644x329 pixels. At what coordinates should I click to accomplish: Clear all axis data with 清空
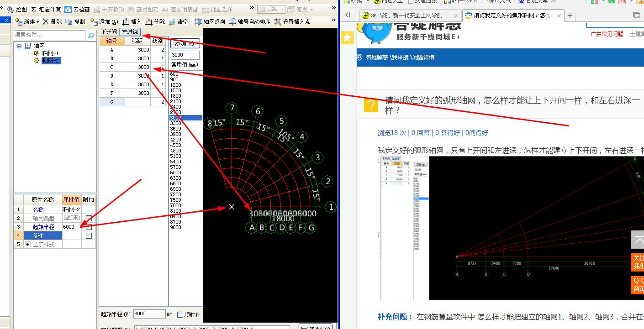[179, 21]
